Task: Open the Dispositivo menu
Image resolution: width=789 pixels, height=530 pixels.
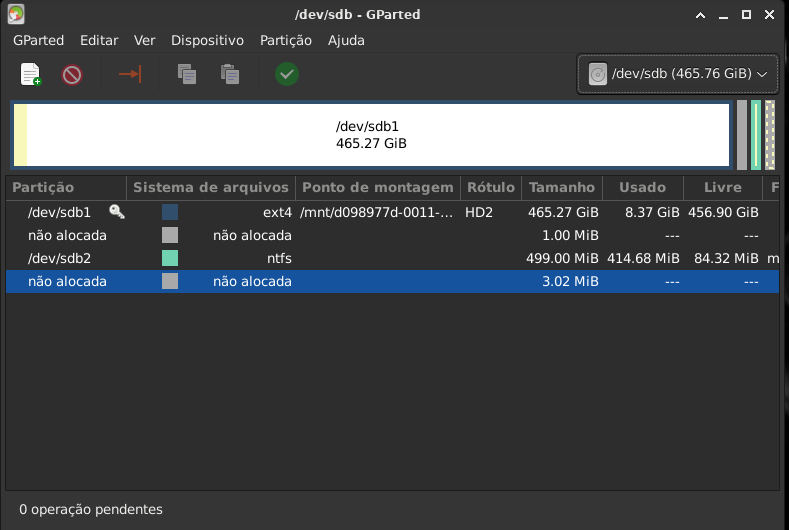Action: point(207,41)
